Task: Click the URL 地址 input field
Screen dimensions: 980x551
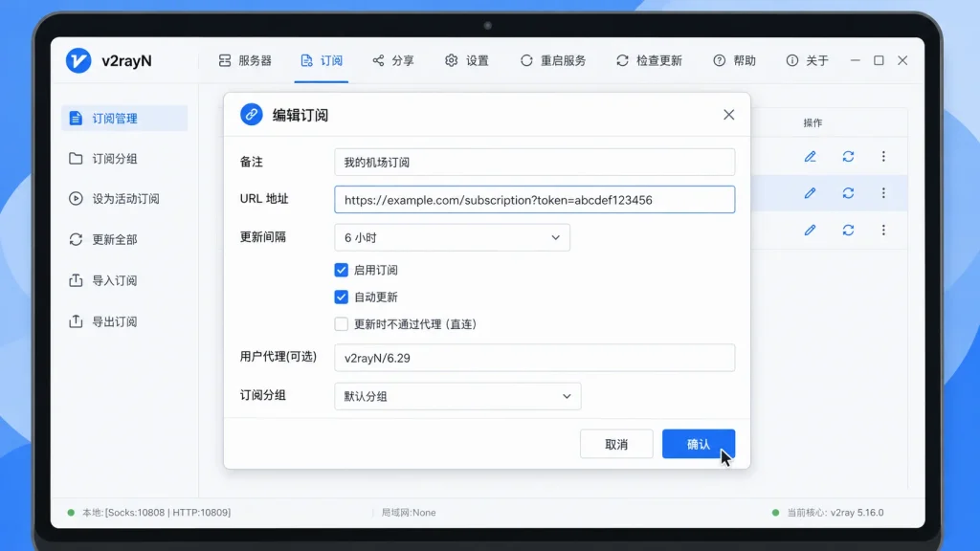Action: coord(534,200)
